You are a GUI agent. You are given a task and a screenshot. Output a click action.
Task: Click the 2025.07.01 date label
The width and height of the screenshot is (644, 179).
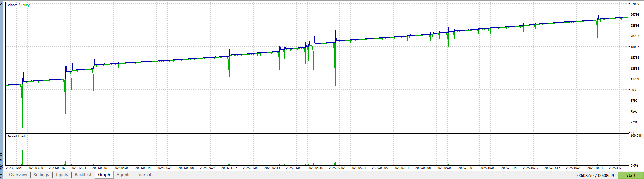click(x=401, y=168)
